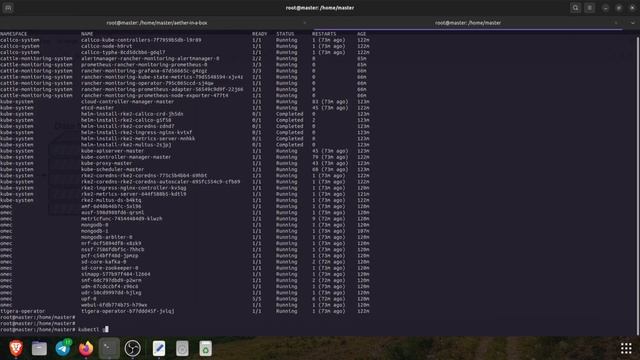
Task: Click the Terminal icon in the dock
Action: (x=109, y=349)
